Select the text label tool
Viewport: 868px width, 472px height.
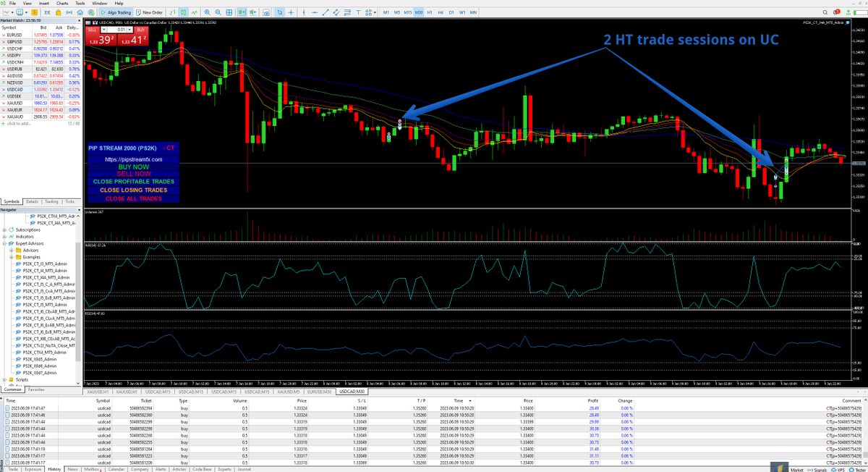coord(358,12)
